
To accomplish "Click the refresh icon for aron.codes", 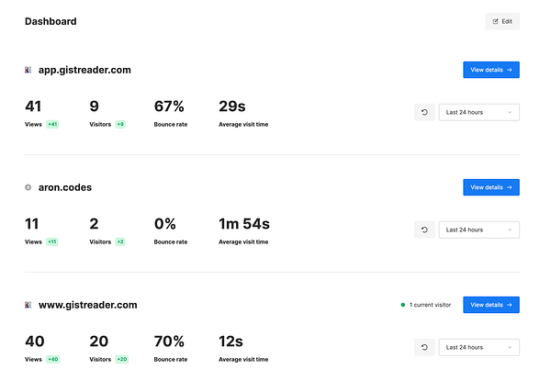I will point(424,230).
